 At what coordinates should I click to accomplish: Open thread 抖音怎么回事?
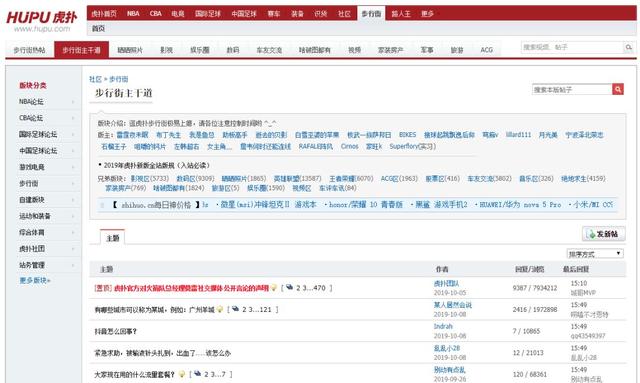click(x=116, y=331)
